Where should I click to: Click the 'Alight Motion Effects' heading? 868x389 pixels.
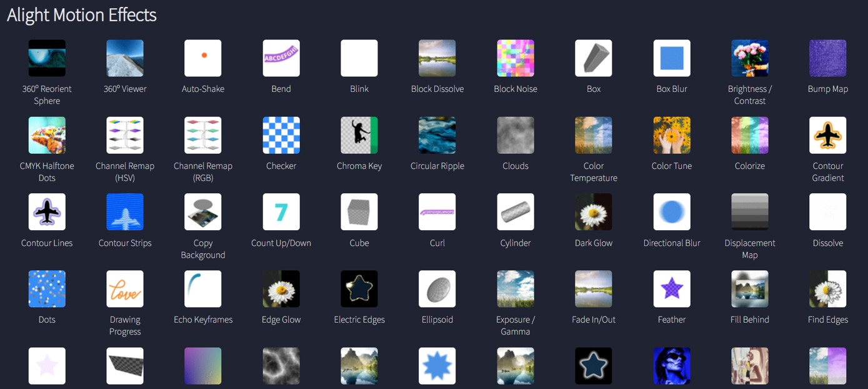tap(82, 14)
